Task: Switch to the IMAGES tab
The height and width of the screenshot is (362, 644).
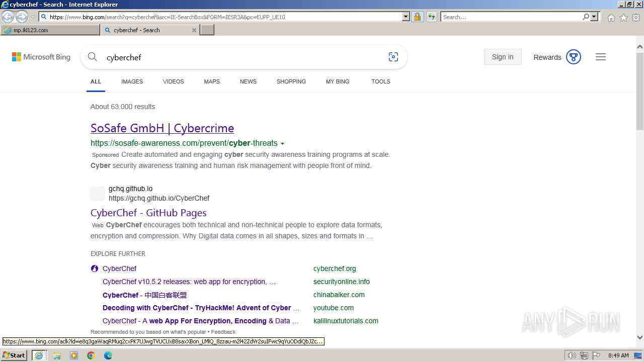Action: pos(132,81)
